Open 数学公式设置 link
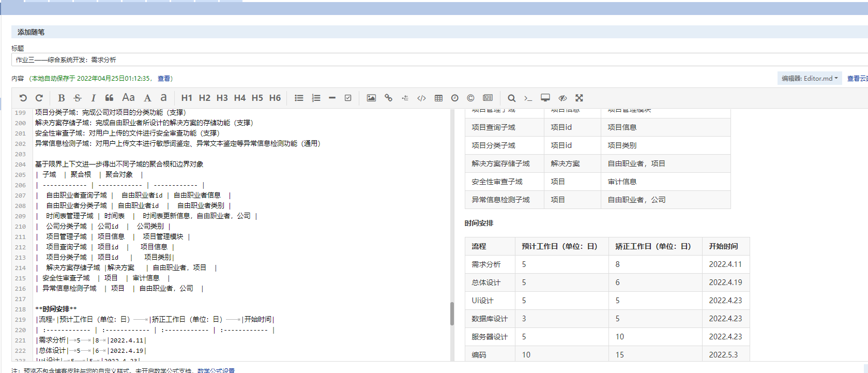This screenshot has width=868, height=373. [x=216, y=370]
